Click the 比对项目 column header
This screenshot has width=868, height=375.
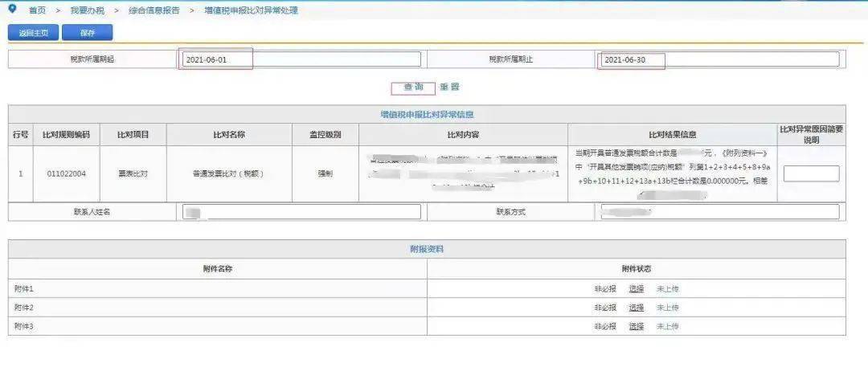(133, 134)
